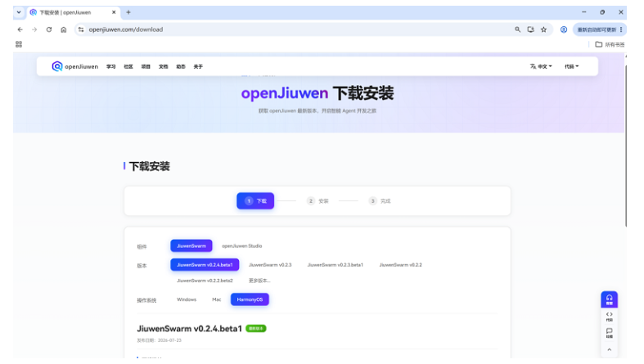This screenshot has height=364, width=644.
Task: Click the back-to-top arrow icon
Action: pyautogui.click(x=609, y=349)
